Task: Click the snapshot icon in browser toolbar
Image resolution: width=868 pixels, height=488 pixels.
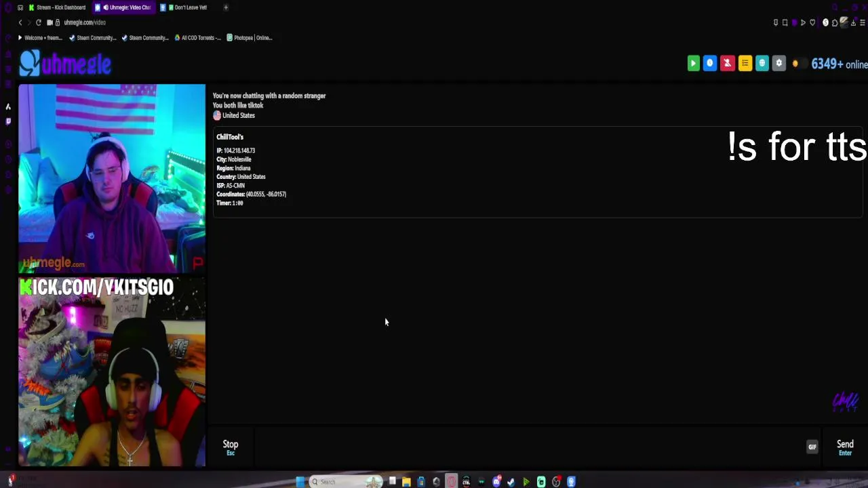Action: 785,22
